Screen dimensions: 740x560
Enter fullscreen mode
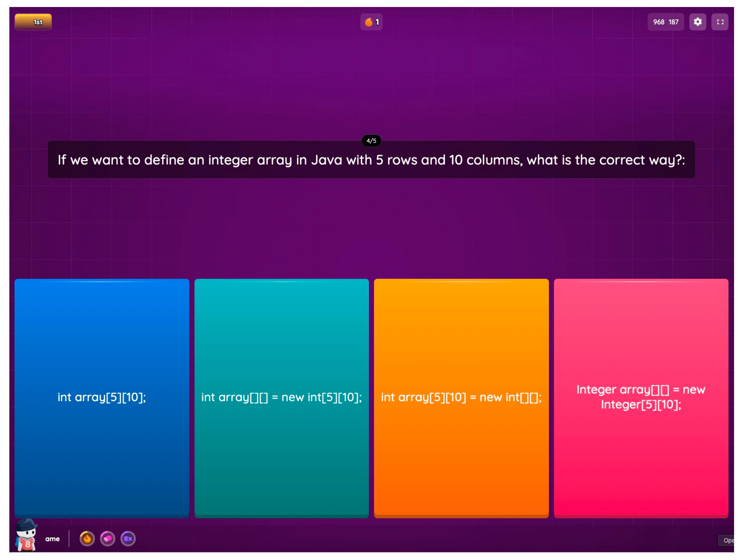(x=720, y=22)
